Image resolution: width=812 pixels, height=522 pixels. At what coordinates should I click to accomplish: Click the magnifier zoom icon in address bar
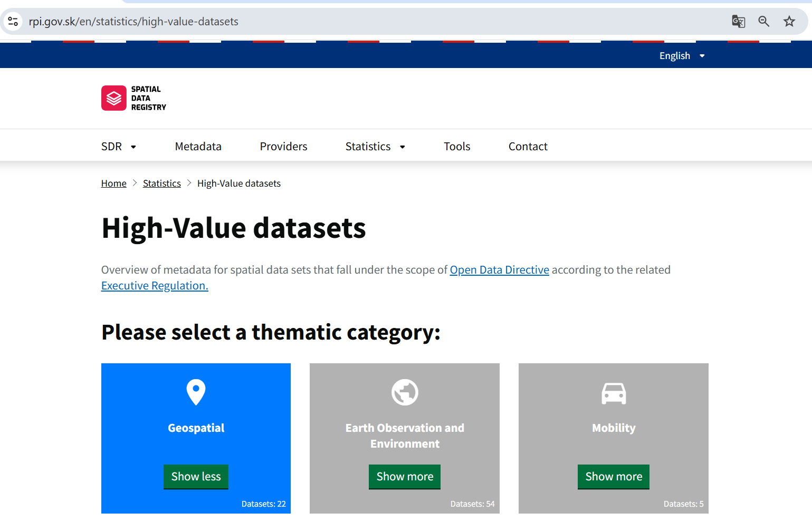pyautogui.click(x=763, y=22)
